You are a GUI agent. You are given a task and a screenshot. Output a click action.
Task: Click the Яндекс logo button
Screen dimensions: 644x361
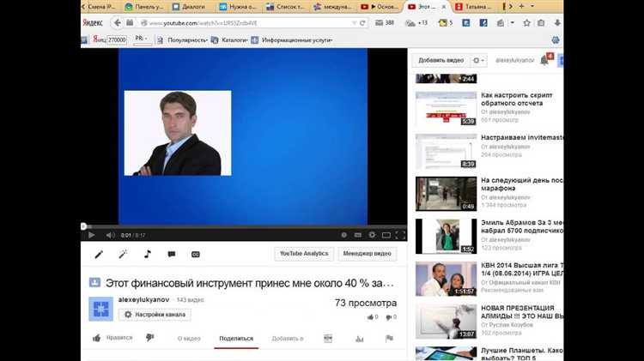point(93,23)
